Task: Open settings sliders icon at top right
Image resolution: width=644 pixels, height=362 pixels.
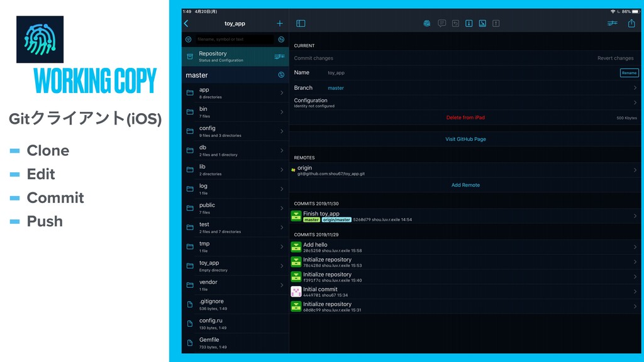Action: [x=613, y=23]
